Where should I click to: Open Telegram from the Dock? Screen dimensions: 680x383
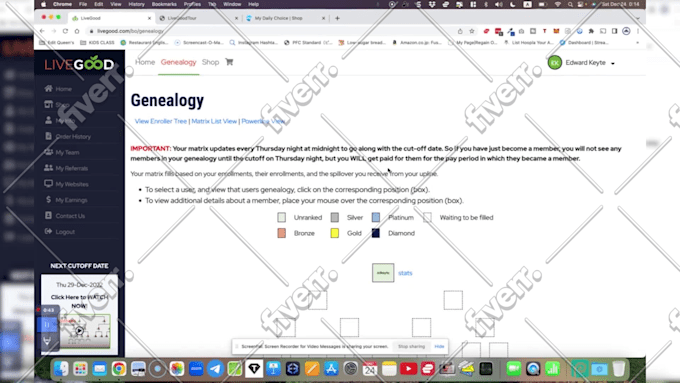(215, 369)
